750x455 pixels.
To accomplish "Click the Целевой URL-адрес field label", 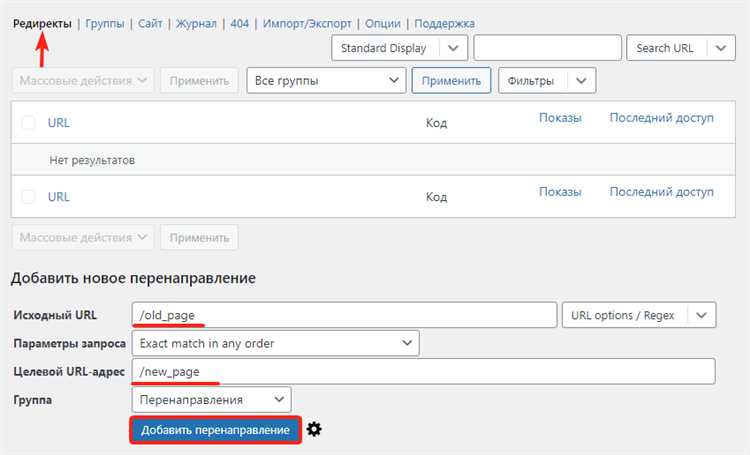I will coord(69,372).
